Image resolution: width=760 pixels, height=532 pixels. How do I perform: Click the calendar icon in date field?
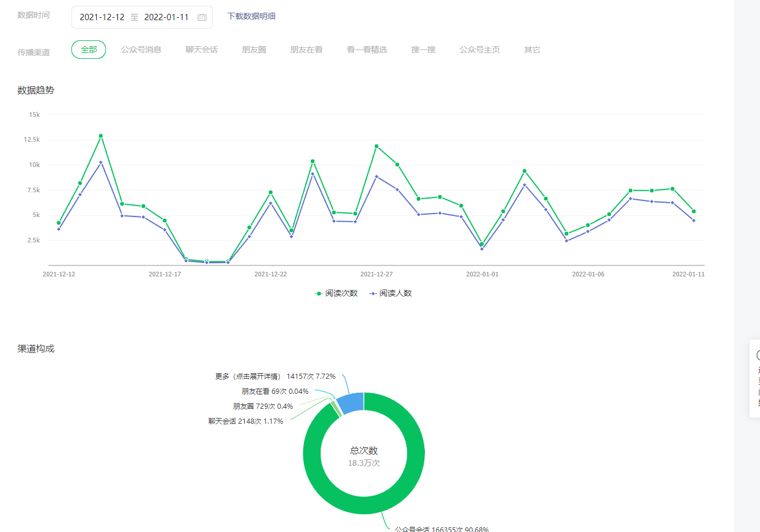tap(202, 17)
